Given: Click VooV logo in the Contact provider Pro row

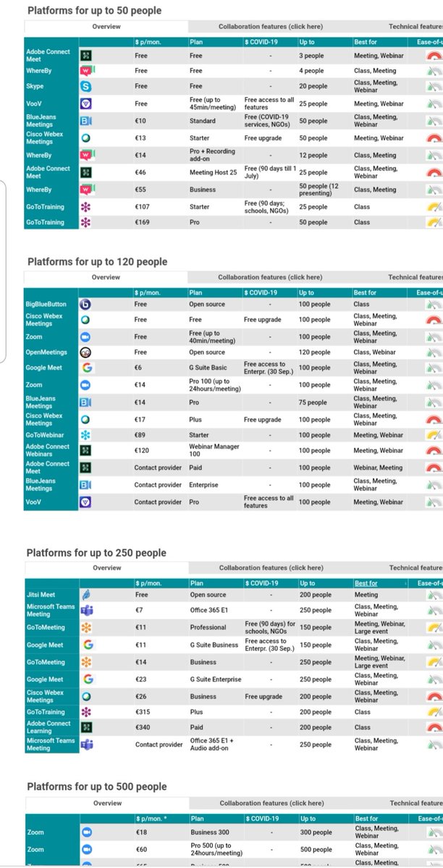Looking at the screenshot, I should [x=84, y=502].
